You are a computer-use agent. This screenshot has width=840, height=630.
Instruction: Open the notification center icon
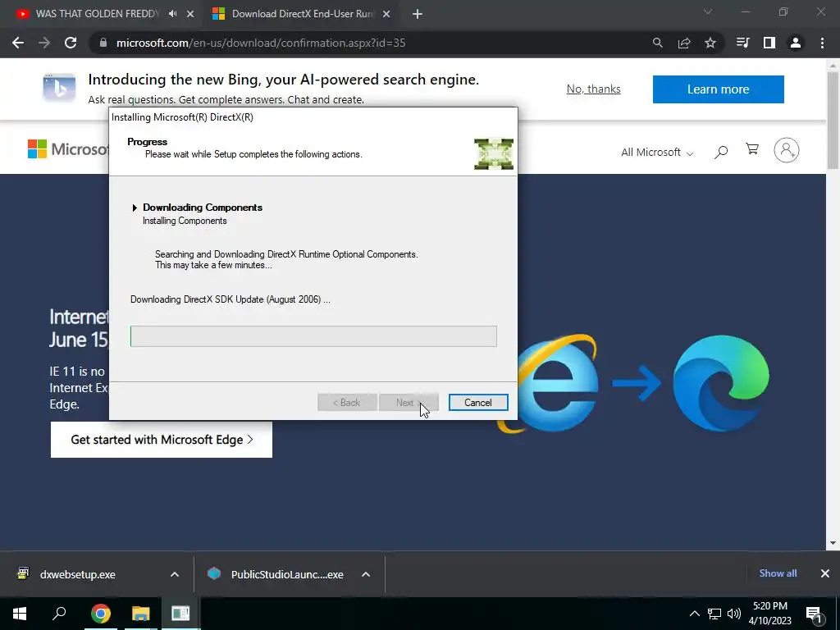point(815,614)
